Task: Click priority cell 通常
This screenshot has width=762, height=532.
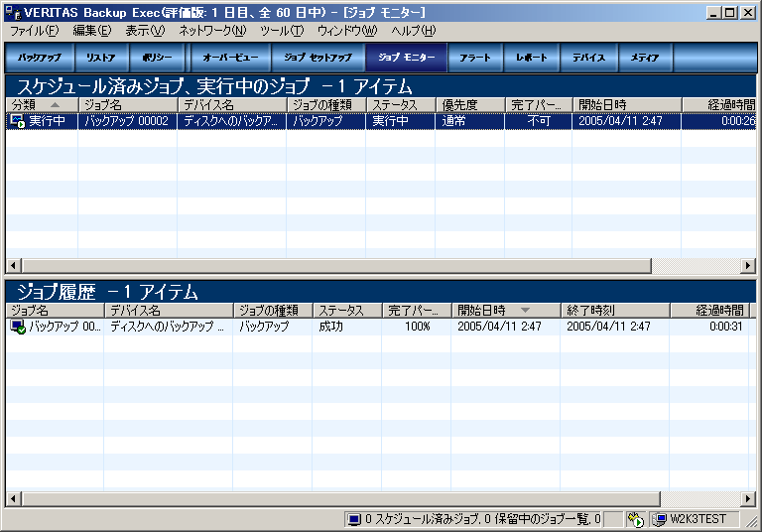Action: pyautogui.click(x=453, y=121)
